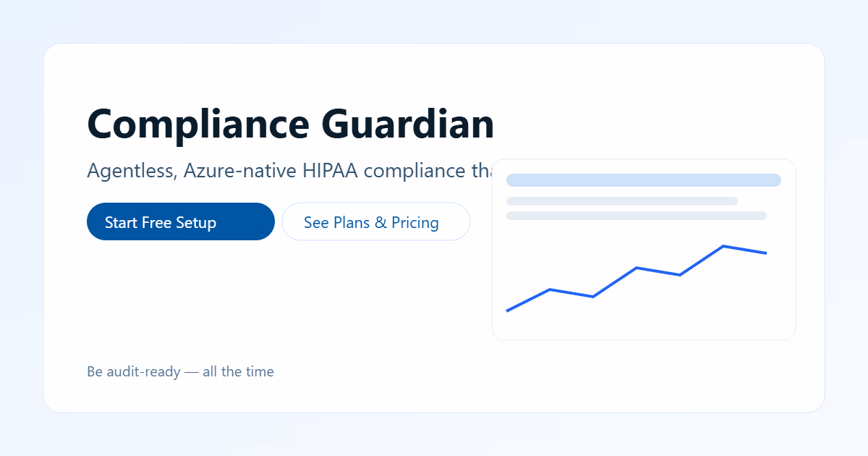Click the light blue top bar in the preview card
The height and width of the screenshot is (456, 868).
tap(643, 180)
